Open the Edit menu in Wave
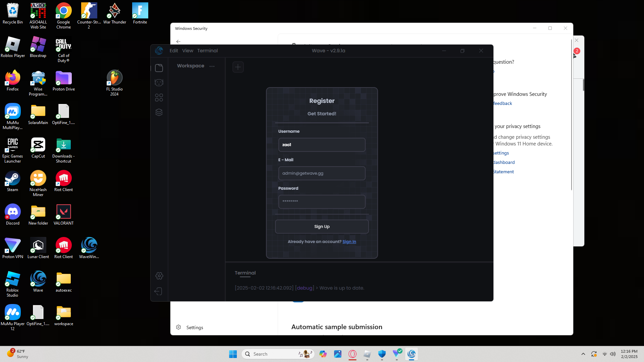The width and height of the screenshot is (644, 362). click(174, 51)
